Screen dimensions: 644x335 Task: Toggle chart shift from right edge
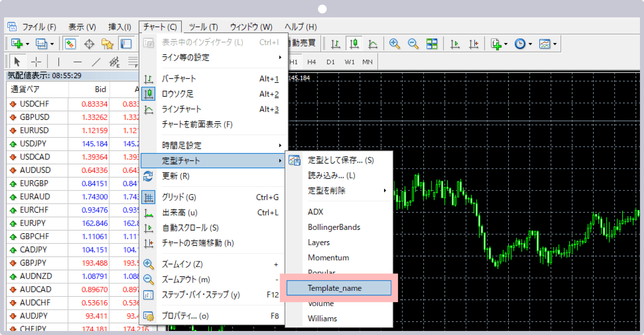(x=474, y=44)
